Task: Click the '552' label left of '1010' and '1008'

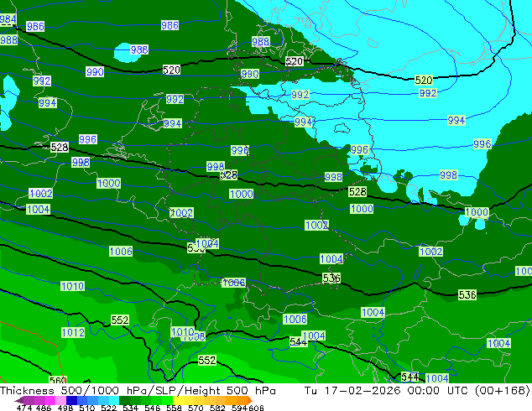Action: click(120, 320)
